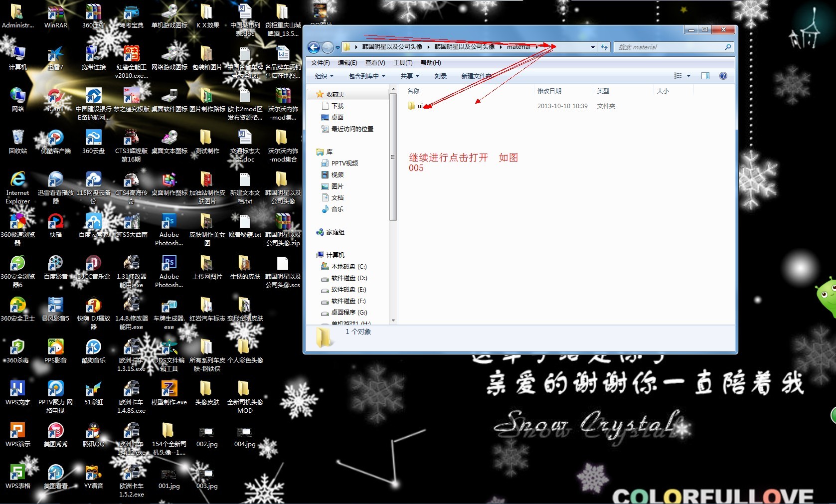The height and width of the screenshot is (504, 836).
Task: Click the change view icon in Explorer toolbar
Action: point(677,76)
